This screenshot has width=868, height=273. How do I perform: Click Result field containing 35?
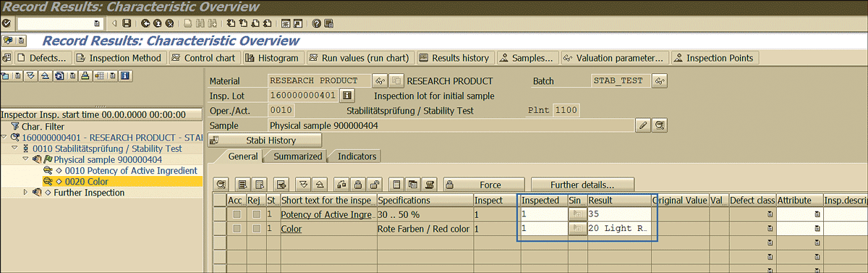pyautogui.click(x=619, y=214)
